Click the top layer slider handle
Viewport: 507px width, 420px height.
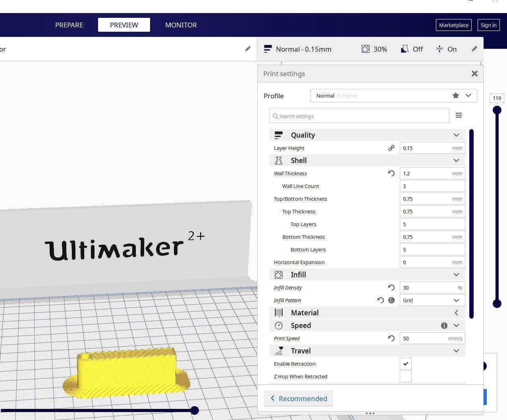(497, 110)
